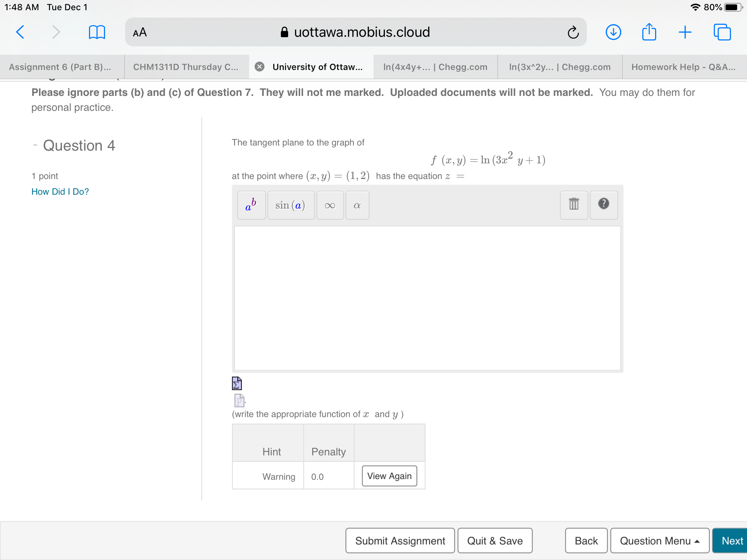
Task: Insert the infinity symbol
Action: pos(330,205)
